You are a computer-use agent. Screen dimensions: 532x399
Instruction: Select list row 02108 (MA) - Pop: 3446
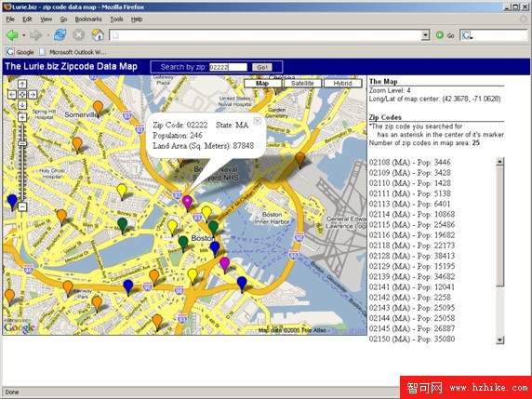point(410,163)
